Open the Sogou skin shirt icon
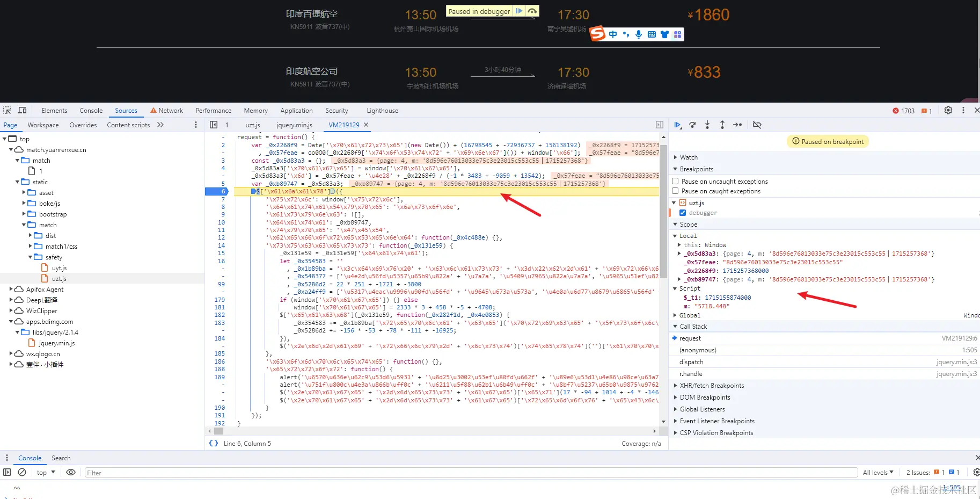980x499 pixels. point(664,34)
